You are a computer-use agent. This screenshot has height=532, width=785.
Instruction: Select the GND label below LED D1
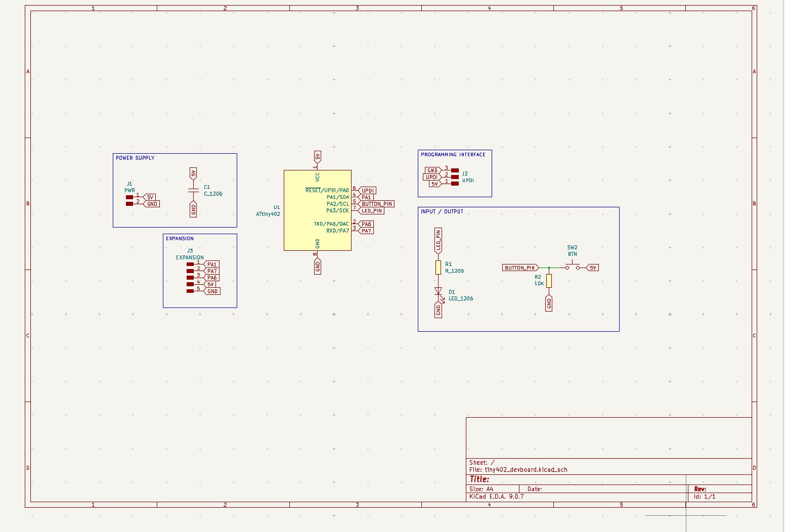(x=439, y=310)
